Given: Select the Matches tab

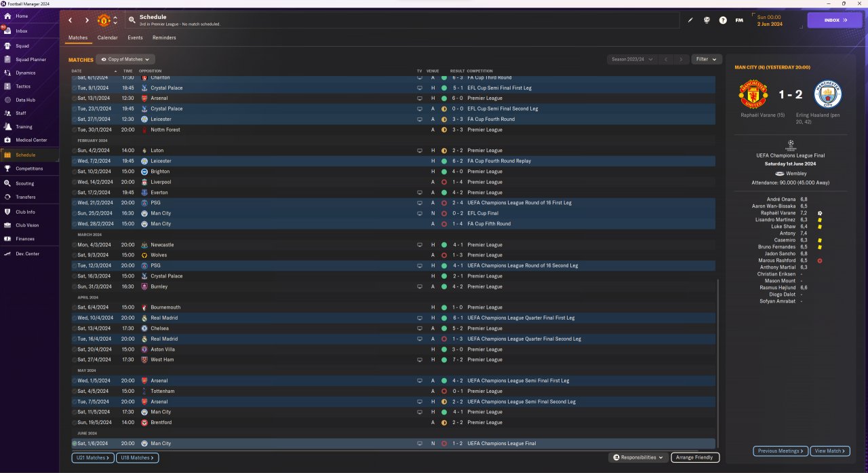Looking at the screenshot, I should [x=78, y=38].
